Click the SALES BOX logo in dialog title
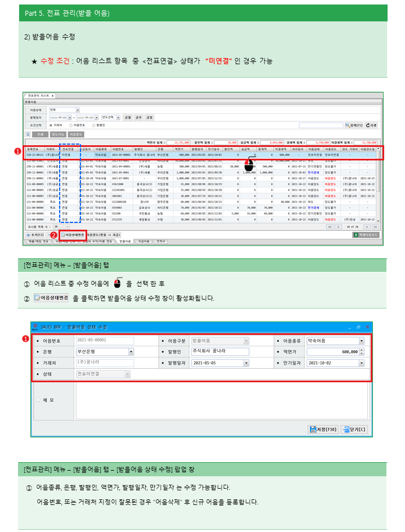Image resolution: width=405 pixels, height=532 pixels. click(35, 327)
